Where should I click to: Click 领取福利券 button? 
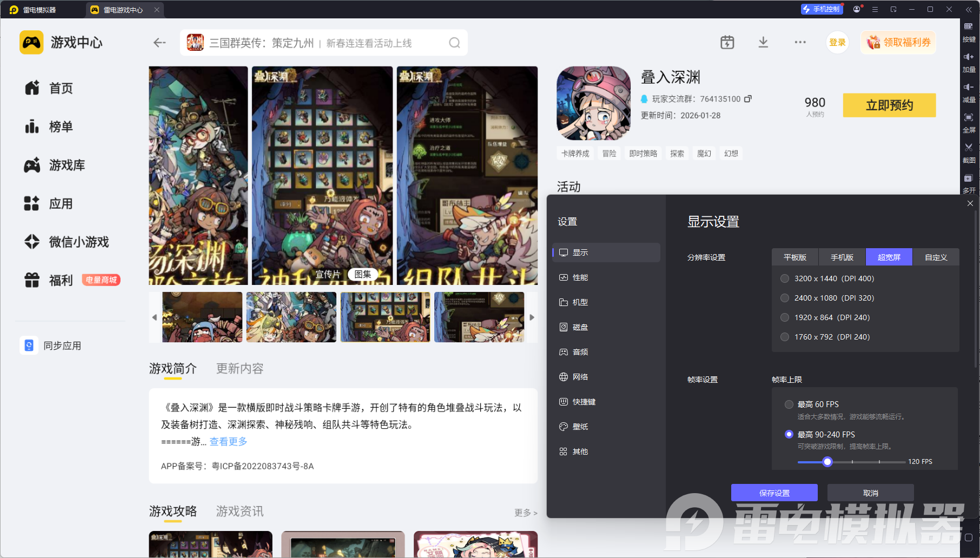[898, 42]
